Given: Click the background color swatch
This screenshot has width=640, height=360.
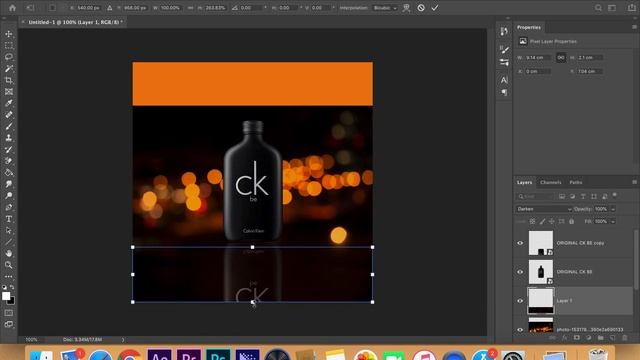Looking at the screenshot, I should point(11,301).
